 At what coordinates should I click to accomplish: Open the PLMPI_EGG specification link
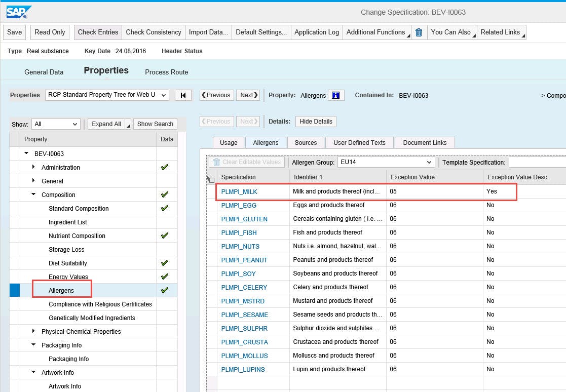(239, 206)
